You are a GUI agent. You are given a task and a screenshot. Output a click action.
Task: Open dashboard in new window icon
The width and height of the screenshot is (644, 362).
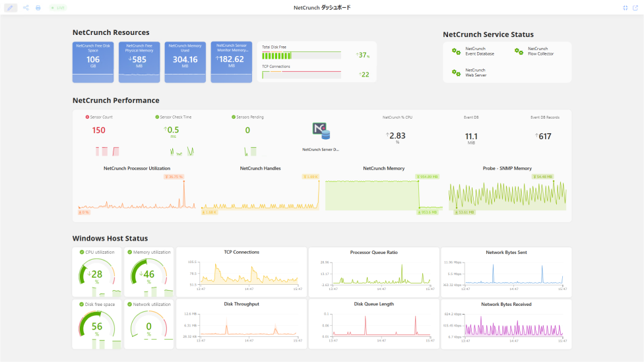[x=635, y=8]
